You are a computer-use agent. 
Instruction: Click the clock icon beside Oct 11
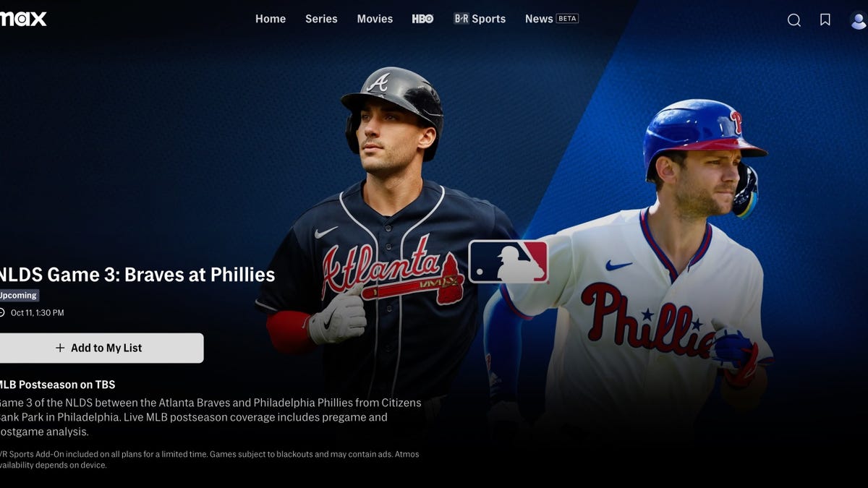tap(2, 313)
